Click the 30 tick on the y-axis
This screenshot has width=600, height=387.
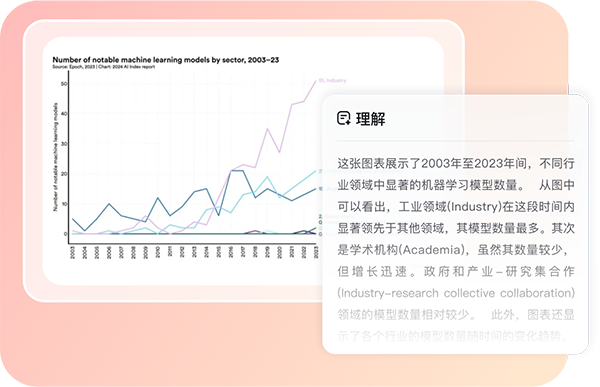click(x=64, y=144)
